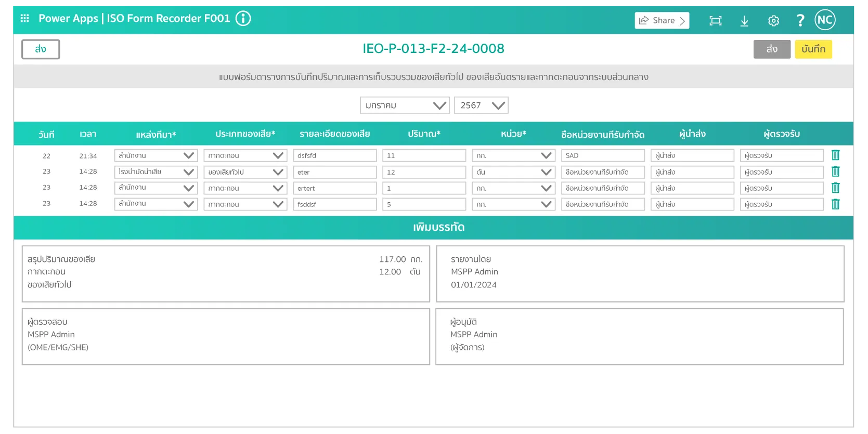Click the yellow บันทึก save button

click(x=813, y=49)
